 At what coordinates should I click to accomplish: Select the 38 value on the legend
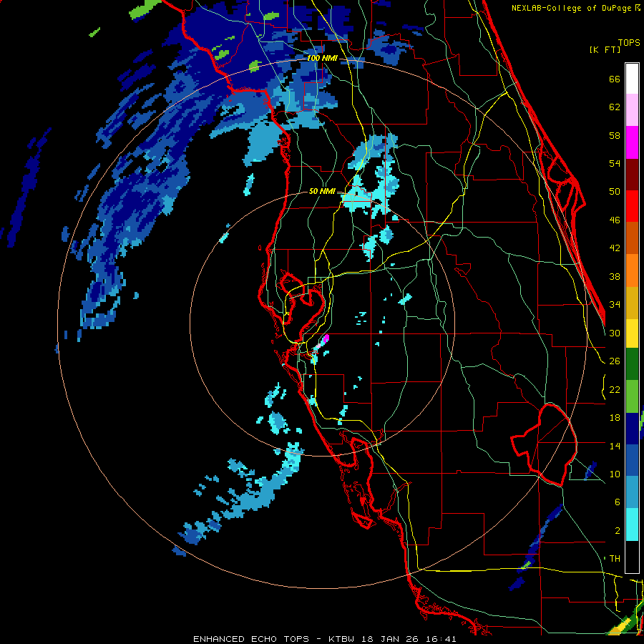pyautogui.click(x=615, y=276)
